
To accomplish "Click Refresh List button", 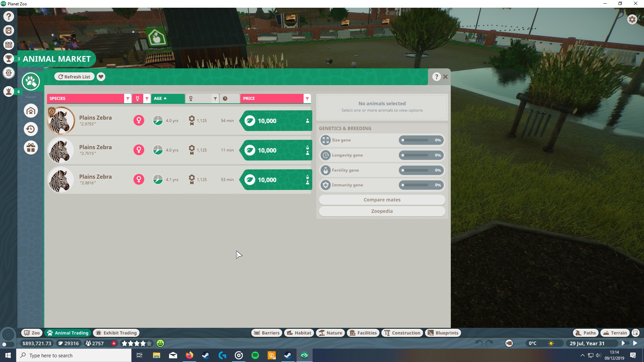I will (74, 77).
